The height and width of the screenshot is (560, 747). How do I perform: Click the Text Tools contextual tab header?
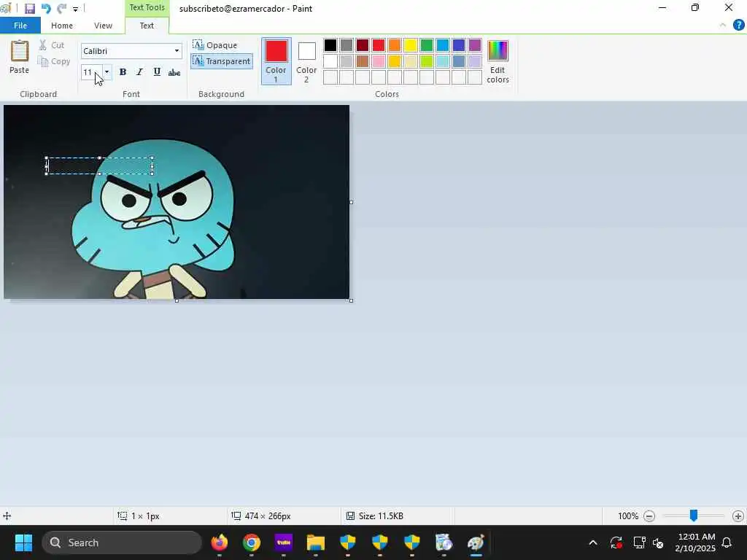pyautogui.click(x=147, y=7)
